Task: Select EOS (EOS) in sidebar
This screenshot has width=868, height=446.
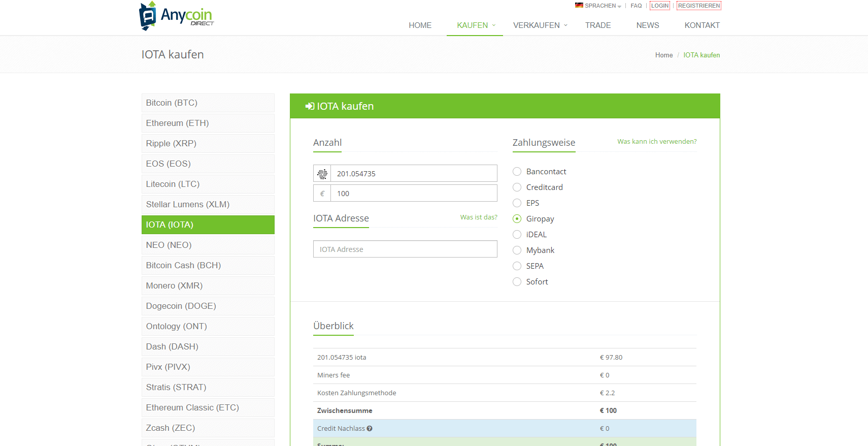Action: coord(208,164)
